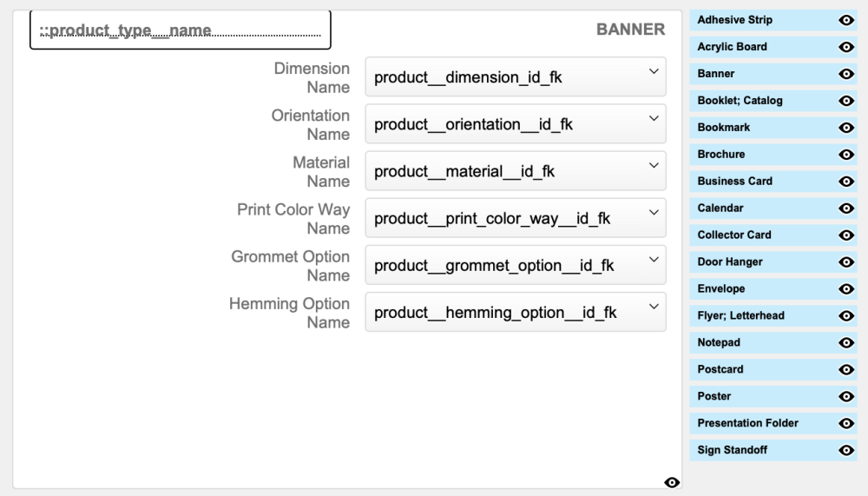Click the eye icon beside Business Card
This screenshot has width=868, height=496.
(x=846, y=182)
